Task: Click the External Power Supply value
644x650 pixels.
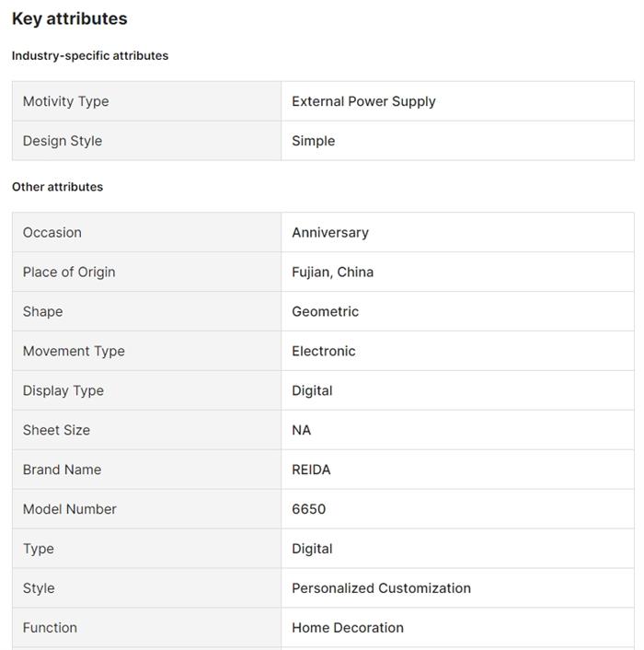Action: click(363, 101)
